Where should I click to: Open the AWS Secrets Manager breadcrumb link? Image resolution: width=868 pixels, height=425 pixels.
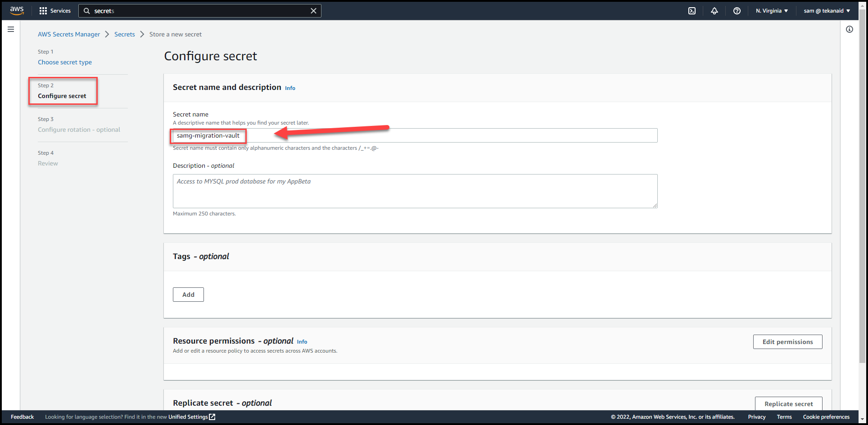[x=69, y=34]
